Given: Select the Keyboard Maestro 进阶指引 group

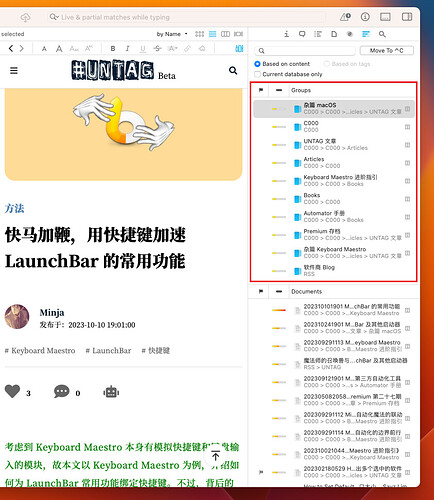Looking at the screenshot, I should tap(334, 181).
